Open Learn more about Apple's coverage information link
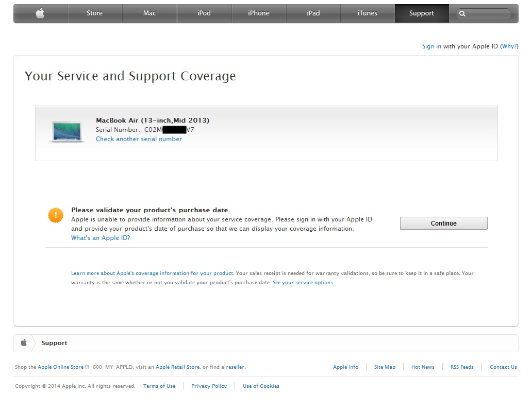 click(x=152, y=273)
